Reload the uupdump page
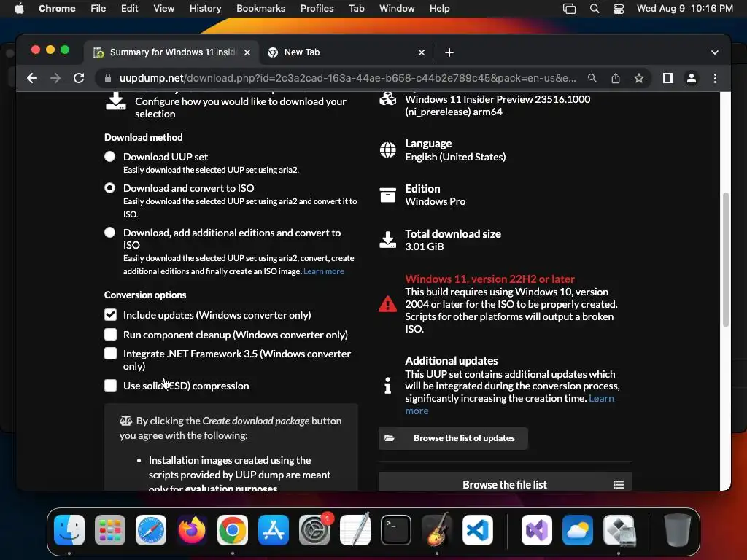The height and width of the screenshot is (560, 747). coord(79,78)
